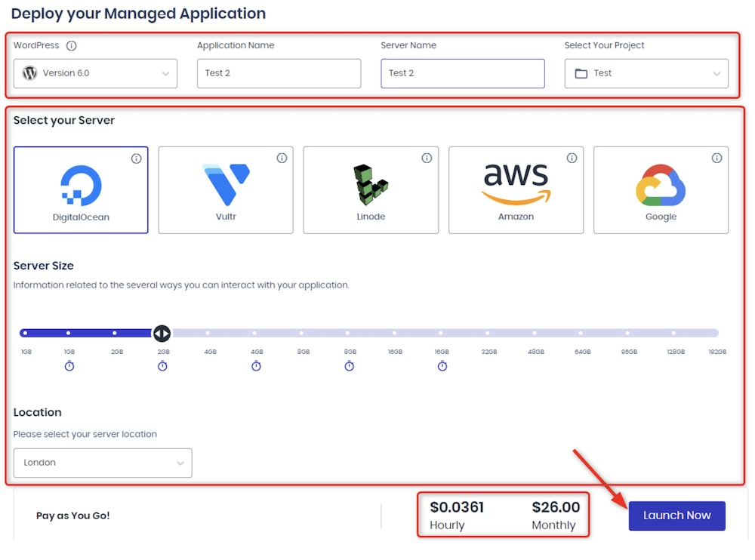Pick the Linode server provider card
The width and height of the screenshot is (755, 560).
371,190
